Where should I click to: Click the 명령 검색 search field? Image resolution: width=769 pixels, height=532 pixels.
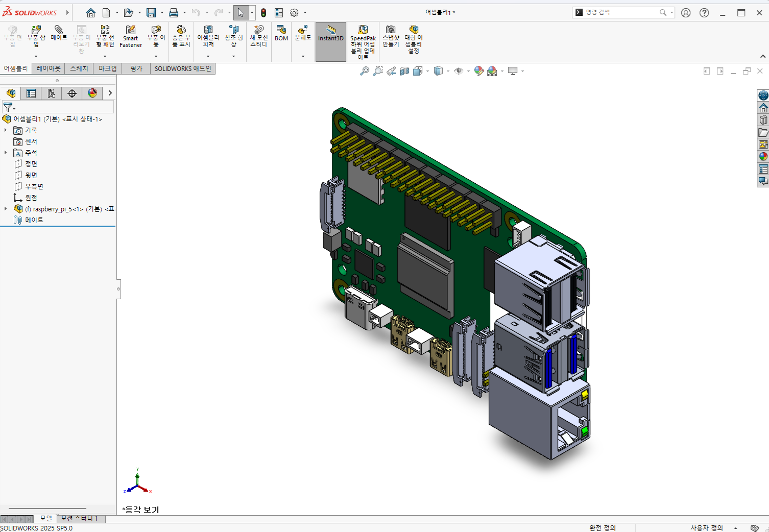coord(623,12)
